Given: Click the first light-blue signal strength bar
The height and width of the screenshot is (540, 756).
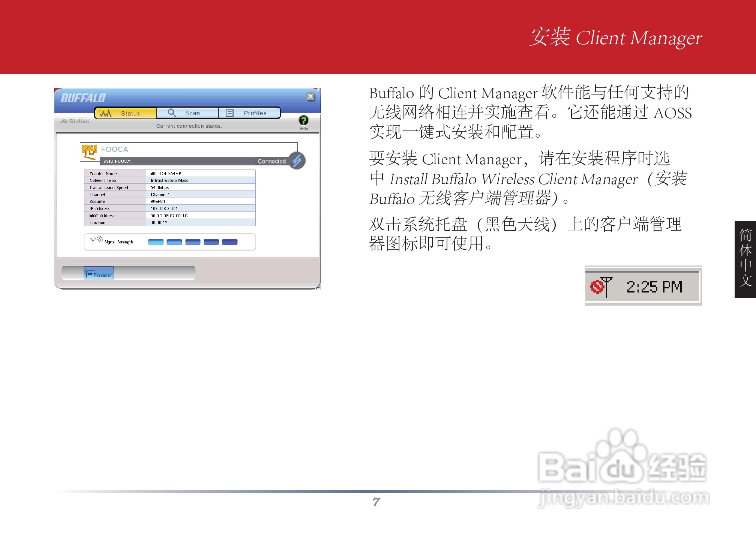Looking at the screenshot, I should click(x=156, y=242).
